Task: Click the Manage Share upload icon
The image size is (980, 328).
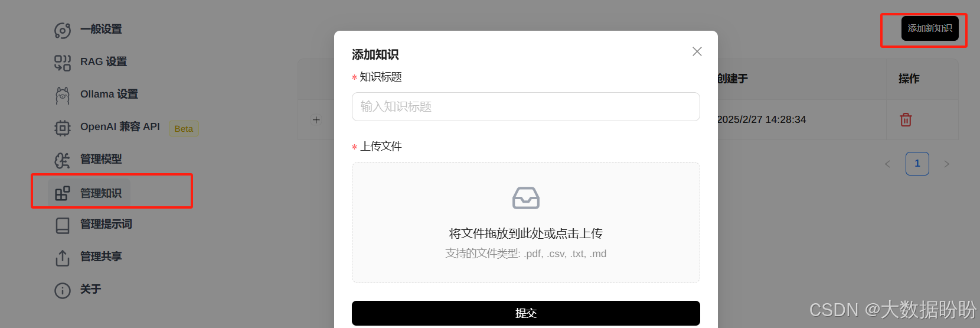Action: coord(63,258)
